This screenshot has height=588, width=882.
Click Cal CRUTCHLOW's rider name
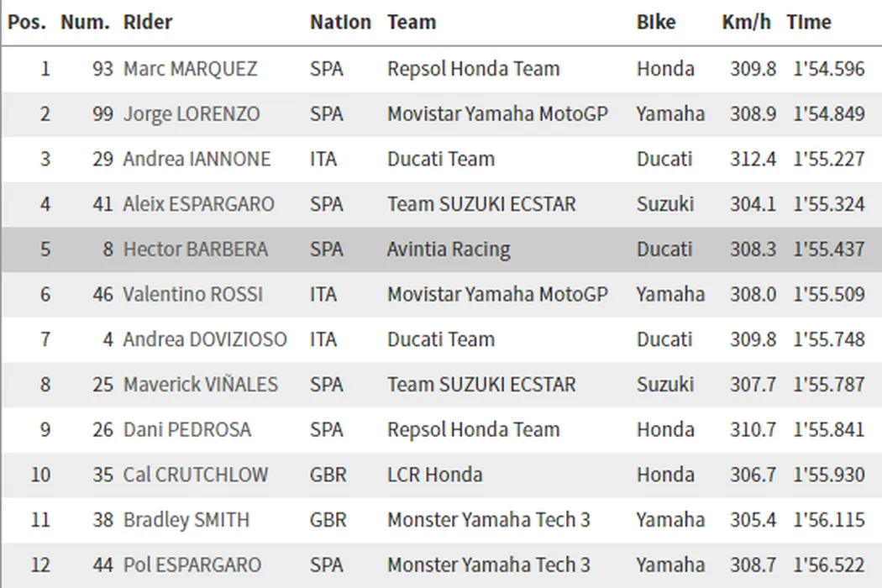[x=196, y=475]
